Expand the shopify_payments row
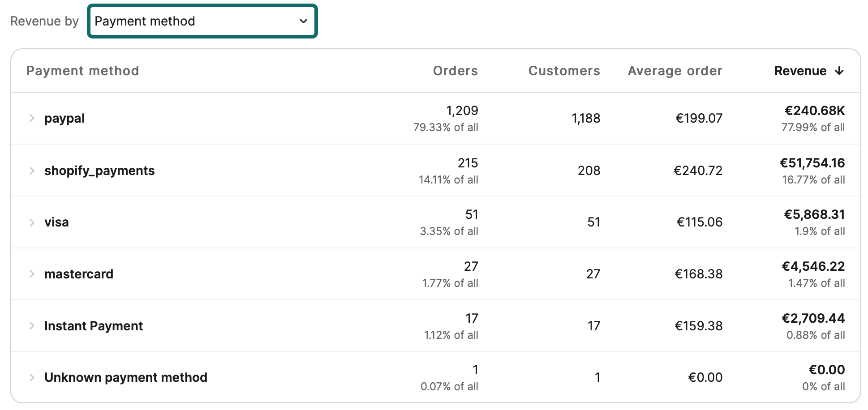 tap(31, 170)
